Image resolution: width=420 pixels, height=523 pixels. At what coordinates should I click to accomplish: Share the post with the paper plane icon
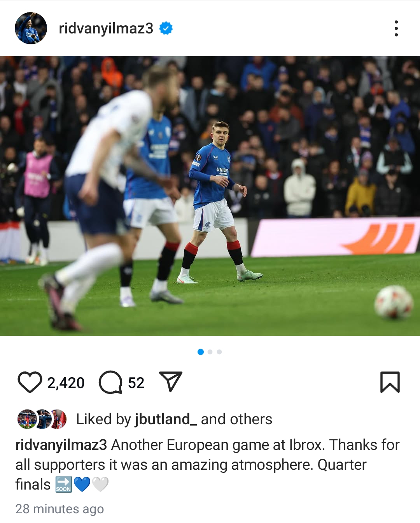171,381
